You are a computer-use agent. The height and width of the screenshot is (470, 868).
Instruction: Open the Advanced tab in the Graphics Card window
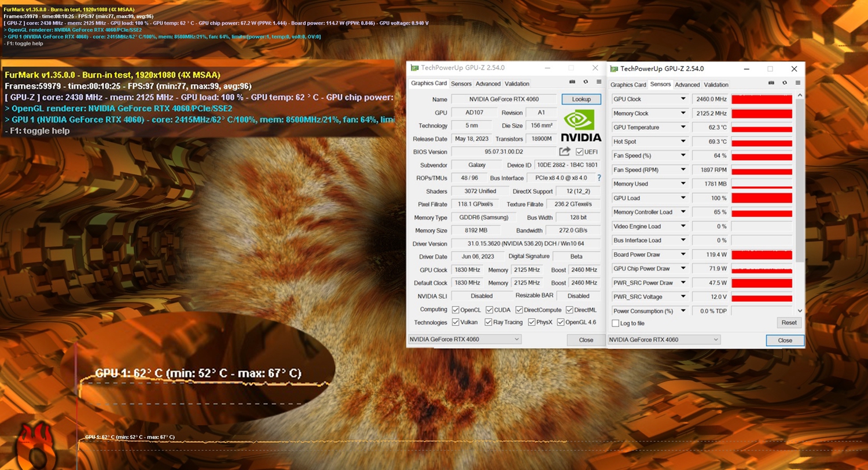click(488, 84)
